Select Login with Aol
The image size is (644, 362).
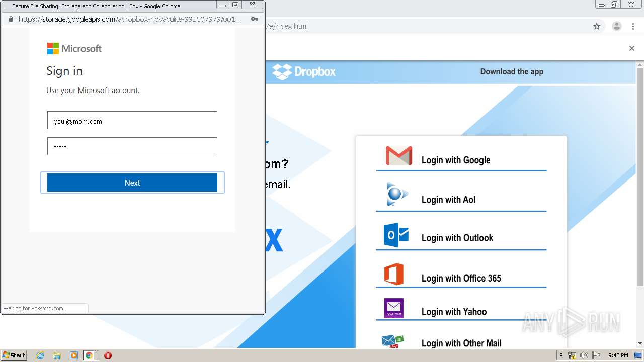click(x=448, y=200)
